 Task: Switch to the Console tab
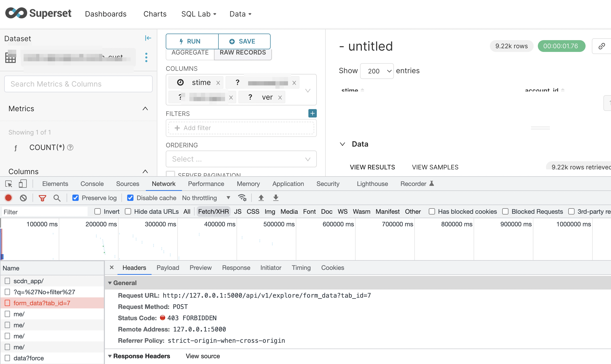pyautogui.click(x=92, y=184)
